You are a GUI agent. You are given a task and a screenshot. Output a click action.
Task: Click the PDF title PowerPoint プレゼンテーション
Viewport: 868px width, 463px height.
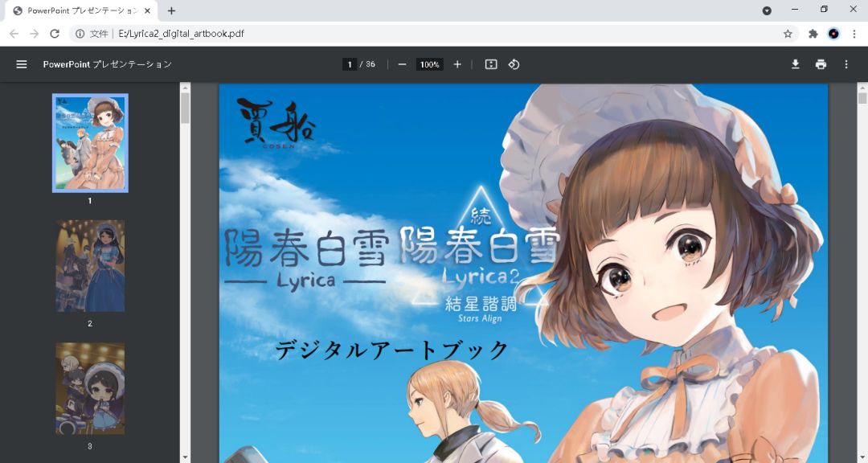tap(108, 64)
